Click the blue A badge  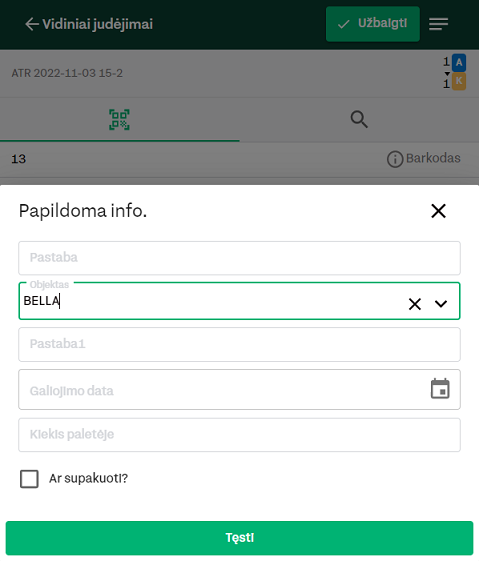pyautogui.click(x=459, y=63)
